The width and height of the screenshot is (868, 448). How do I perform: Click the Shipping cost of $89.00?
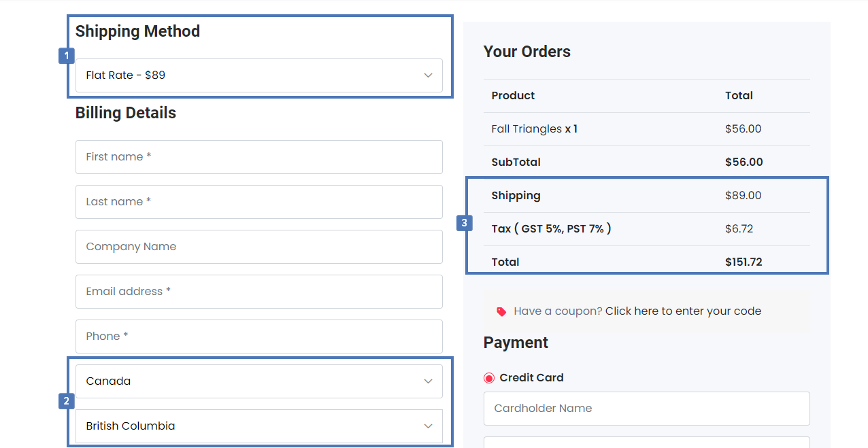click(x=744, y=195)
